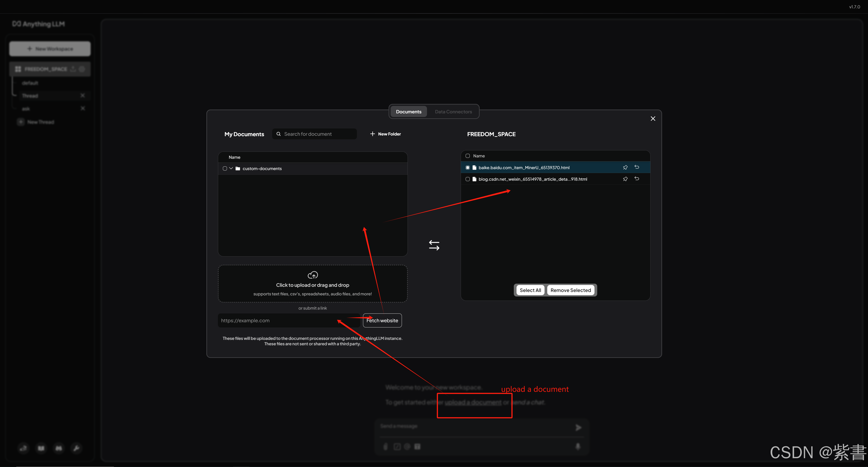
Task: Click the search magnifier icon
Action: 278,134
